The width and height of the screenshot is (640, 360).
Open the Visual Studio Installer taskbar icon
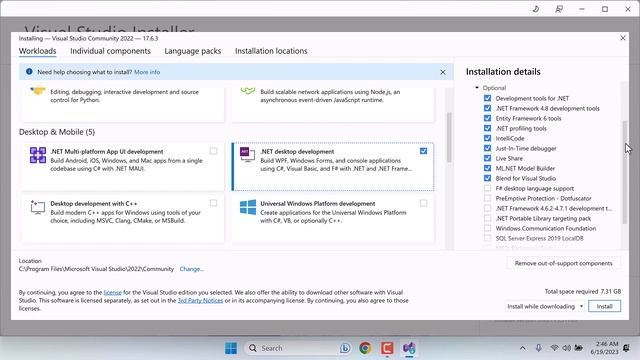[409, 348]
